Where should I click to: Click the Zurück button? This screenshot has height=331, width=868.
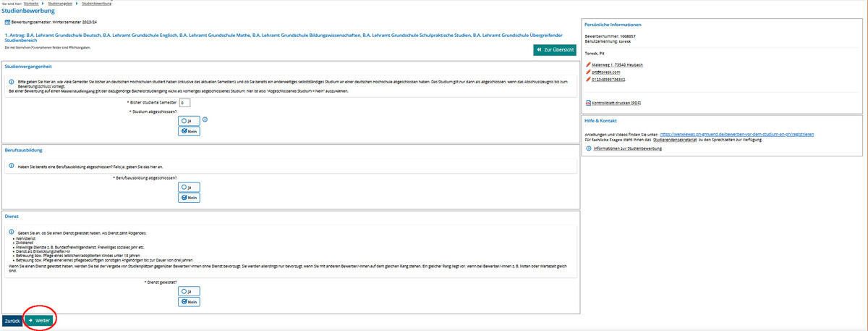pyautogui.click(x=12, y=320)
